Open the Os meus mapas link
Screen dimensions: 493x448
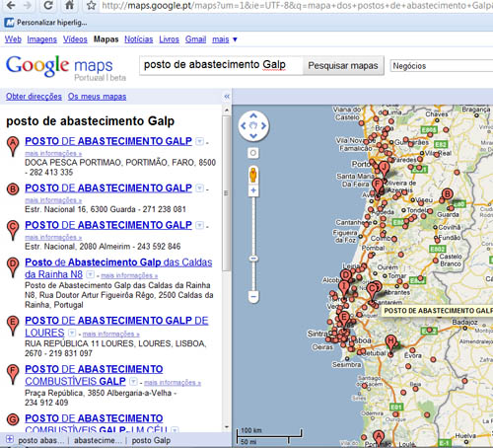[x=97, y=97]
